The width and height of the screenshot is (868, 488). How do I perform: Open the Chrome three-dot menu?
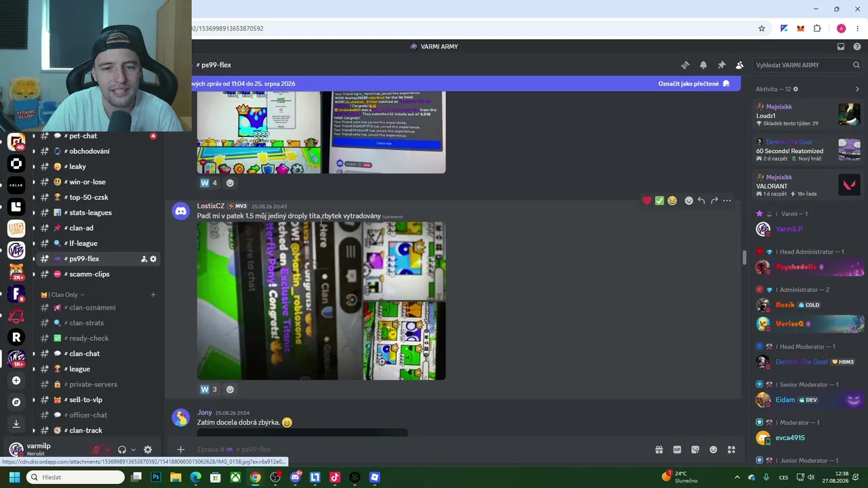(x=857, y=28)
